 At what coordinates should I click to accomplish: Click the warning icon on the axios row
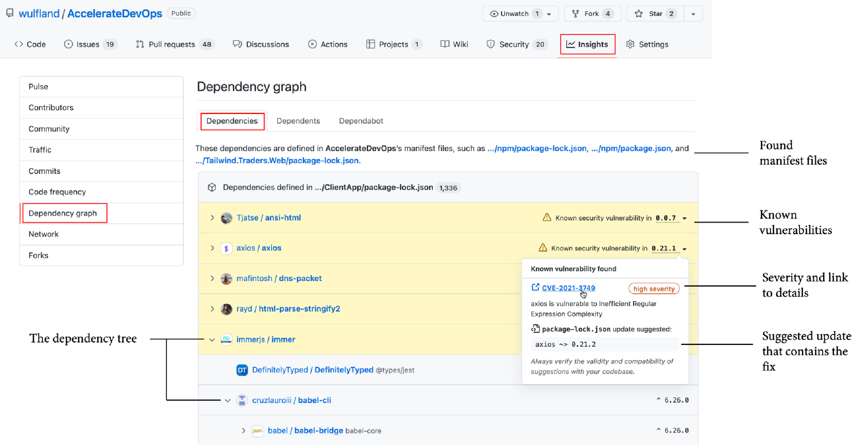543,248
